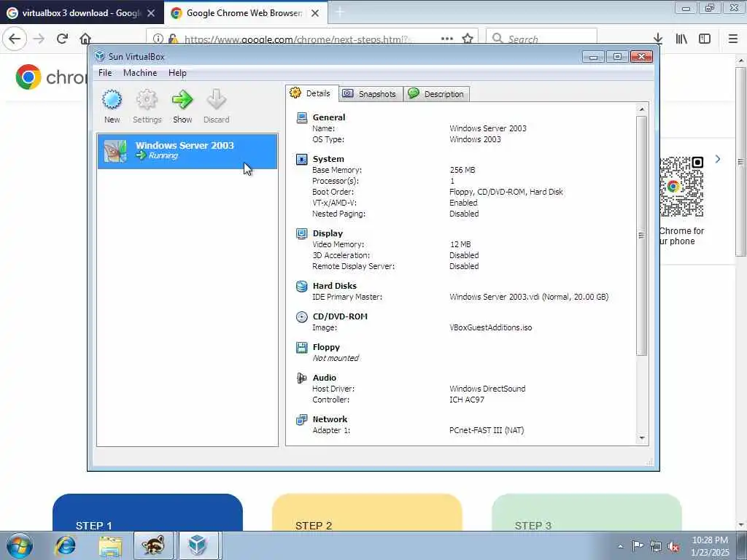The height and width of the screenshot is (560, 747).
Task: Click the New virtual machine icon
Action: pos(112,100)
